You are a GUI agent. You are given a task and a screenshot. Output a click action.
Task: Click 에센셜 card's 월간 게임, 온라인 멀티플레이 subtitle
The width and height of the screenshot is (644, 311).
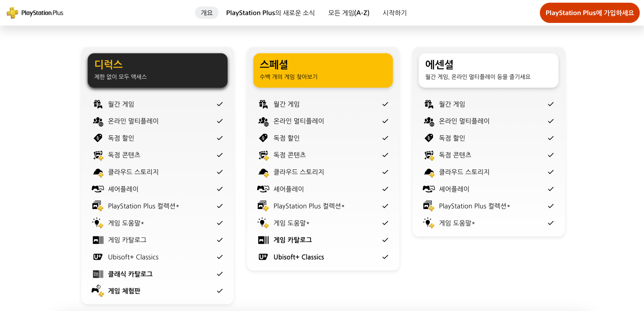(x=478, y=77)
